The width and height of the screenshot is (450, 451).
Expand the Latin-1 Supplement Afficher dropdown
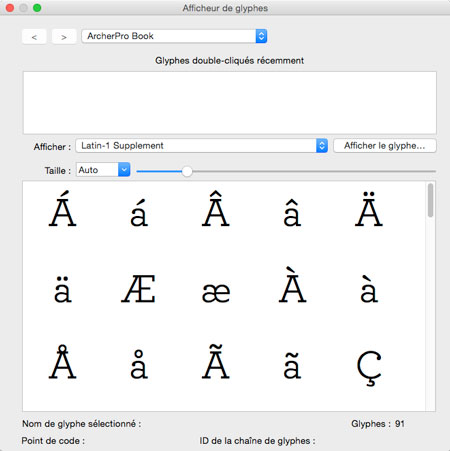point(202,146)
